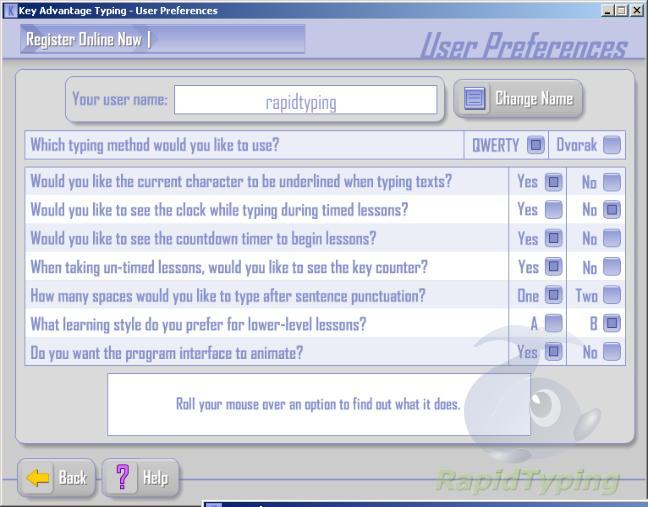This screenshot has width=648, height=507.
Task: Close the Key Advantage Typing window
Action: [x=637, y=10]
